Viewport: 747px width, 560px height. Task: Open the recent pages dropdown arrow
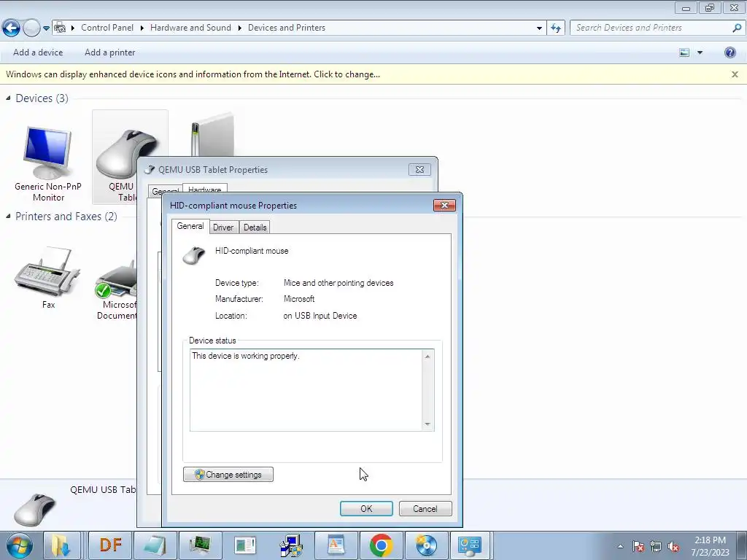46,28
